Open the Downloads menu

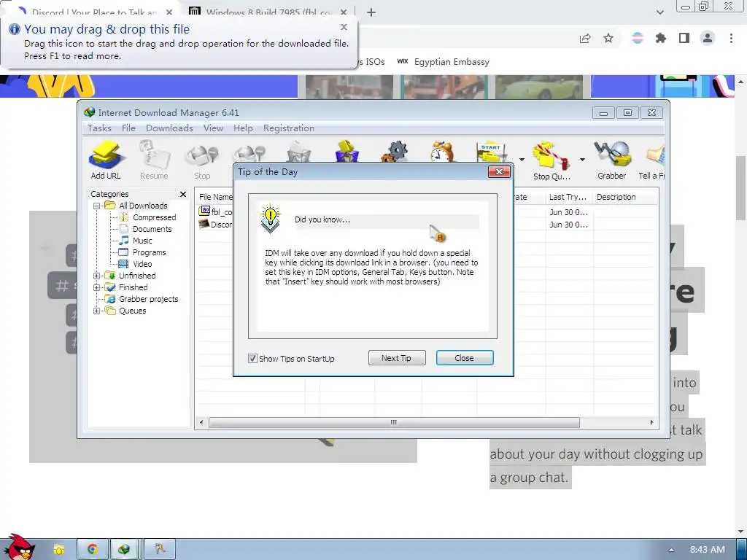pos(169,128)
